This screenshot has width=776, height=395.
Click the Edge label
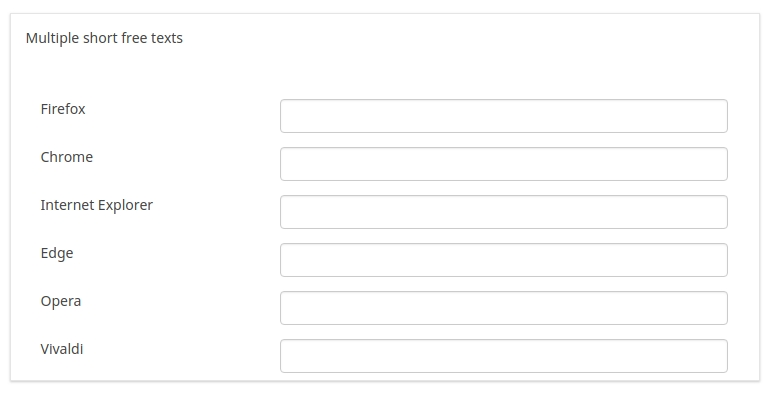pos(57,253)
